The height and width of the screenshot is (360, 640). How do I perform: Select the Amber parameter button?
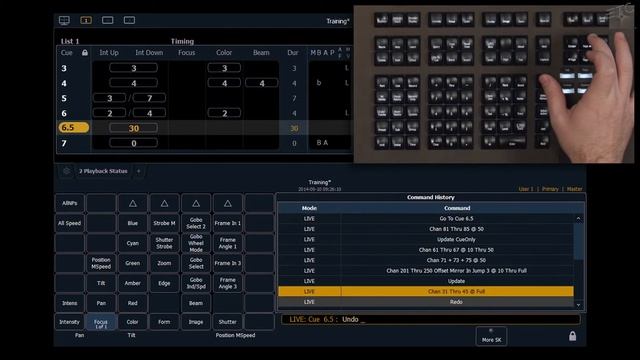point(133,283)
